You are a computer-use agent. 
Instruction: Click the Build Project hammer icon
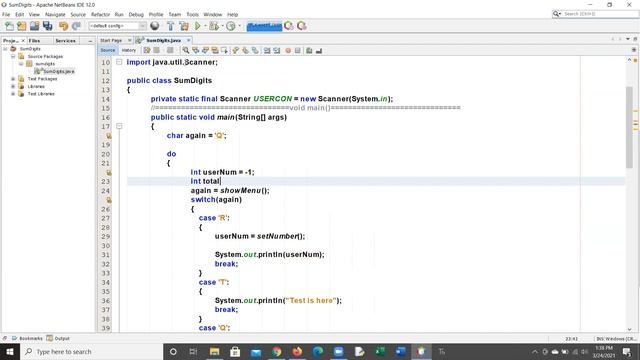click(x=171, y=26)
